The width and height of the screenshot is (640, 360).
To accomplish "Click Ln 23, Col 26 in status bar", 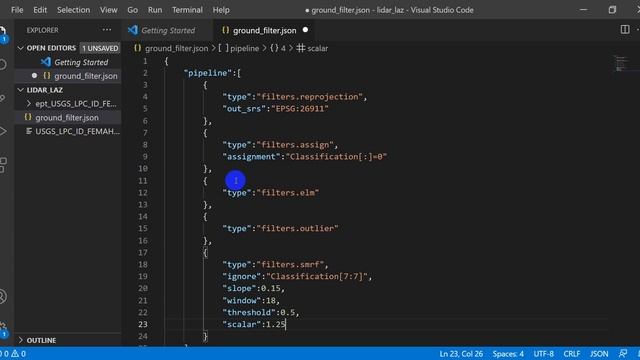I will coord(461,353).
